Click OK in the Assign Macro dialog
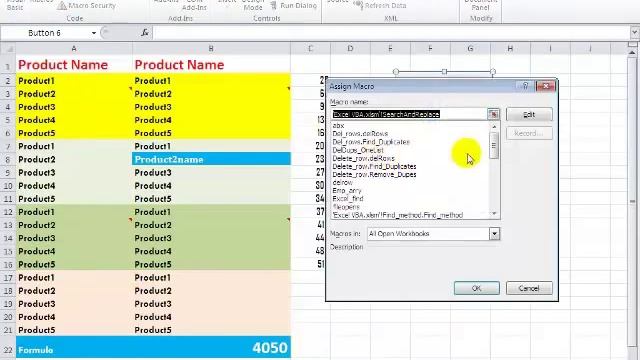This screenshot has width=640, height=360. tap(476, 288)
